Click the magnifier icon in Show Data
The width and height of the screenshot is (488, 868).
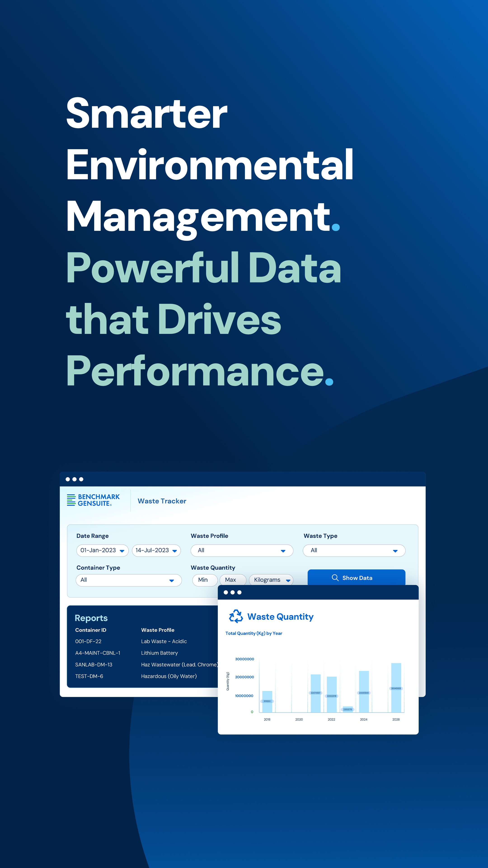coord(335,578)
